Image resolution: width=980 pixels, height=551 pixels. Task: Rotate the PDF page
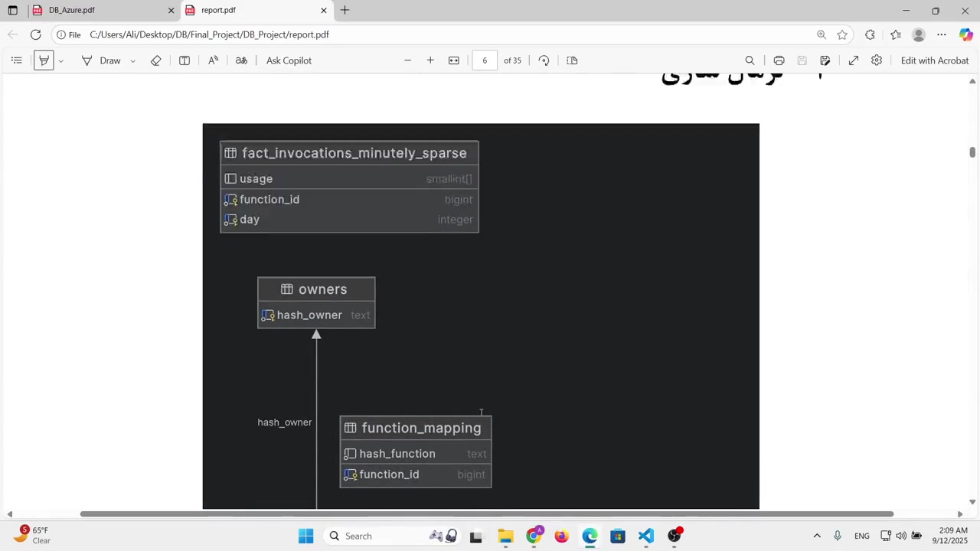click(544, 60)
